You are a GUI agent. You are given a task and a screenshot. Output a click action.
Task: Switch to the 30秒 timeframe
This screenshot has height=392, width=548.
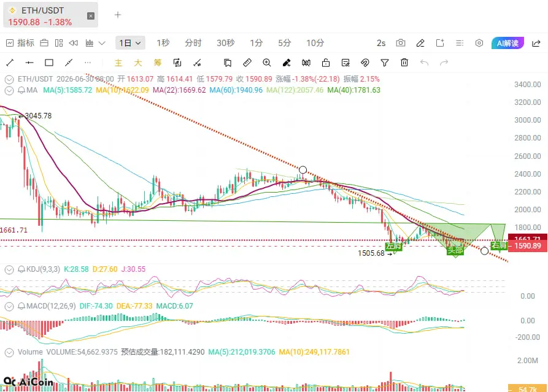pos(225,43)
